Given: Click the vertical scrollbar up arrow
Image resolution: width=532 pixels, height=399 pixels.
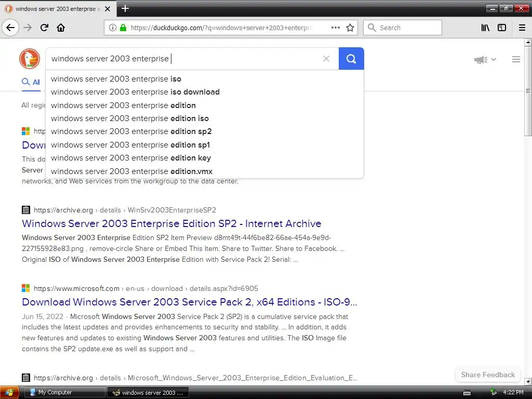Looking at the screenshot, I should click(528, 43).
